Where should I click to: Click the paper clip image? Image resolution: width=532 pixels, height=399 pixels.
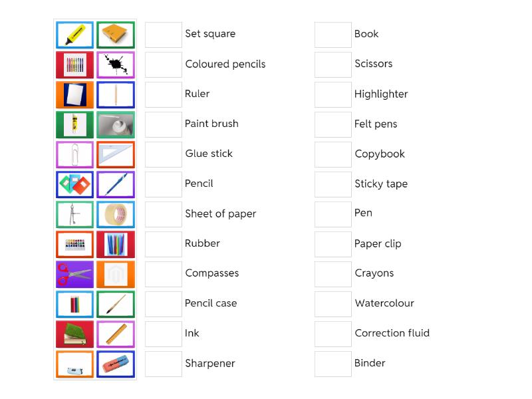pos(74,154)
